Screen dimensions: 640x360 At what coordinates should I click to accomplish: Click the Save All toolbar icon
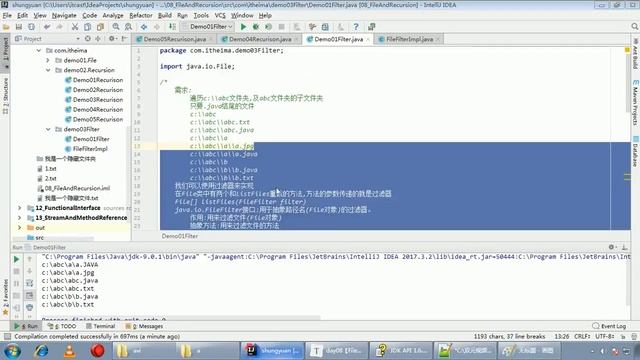19,27
